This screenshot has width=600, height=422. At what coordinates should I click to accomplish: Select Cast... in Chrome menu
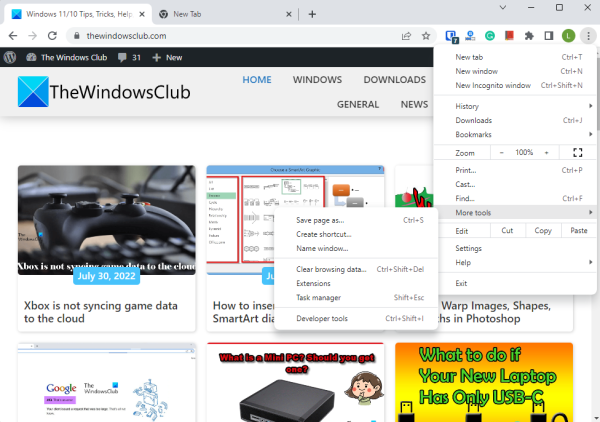[x=515, y=184]
